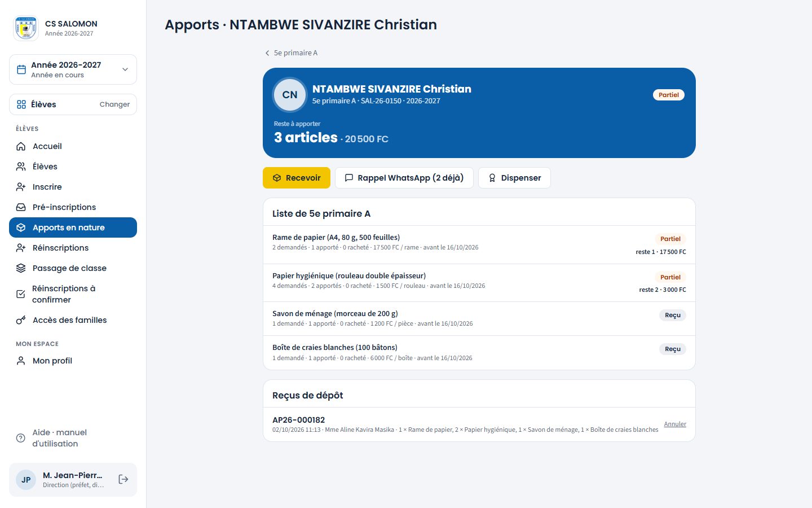This screenshot has width=812, height=508.
Task: Open the Réinscriptions menu item
Action: coord(73,248)
